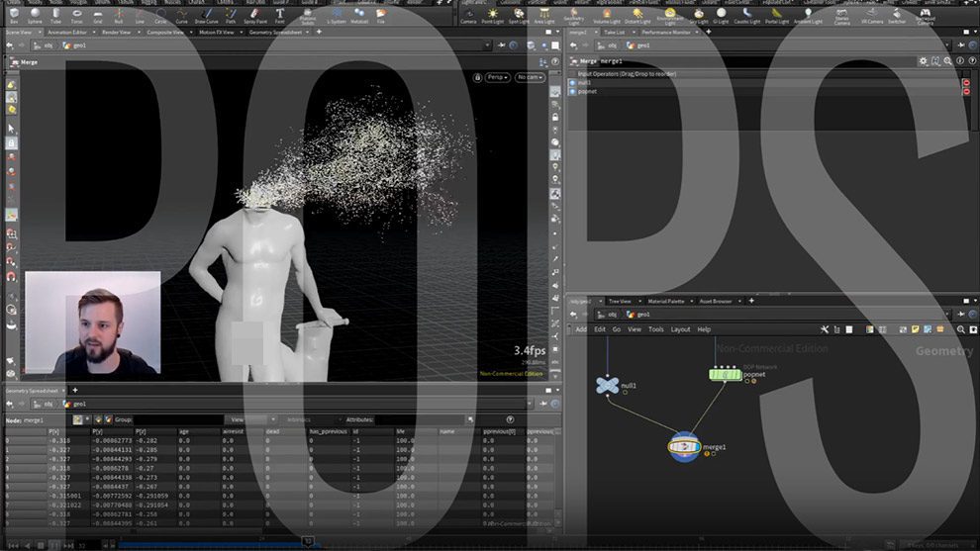Toggle popnet input operator in Merge parameters

[572, 91]
